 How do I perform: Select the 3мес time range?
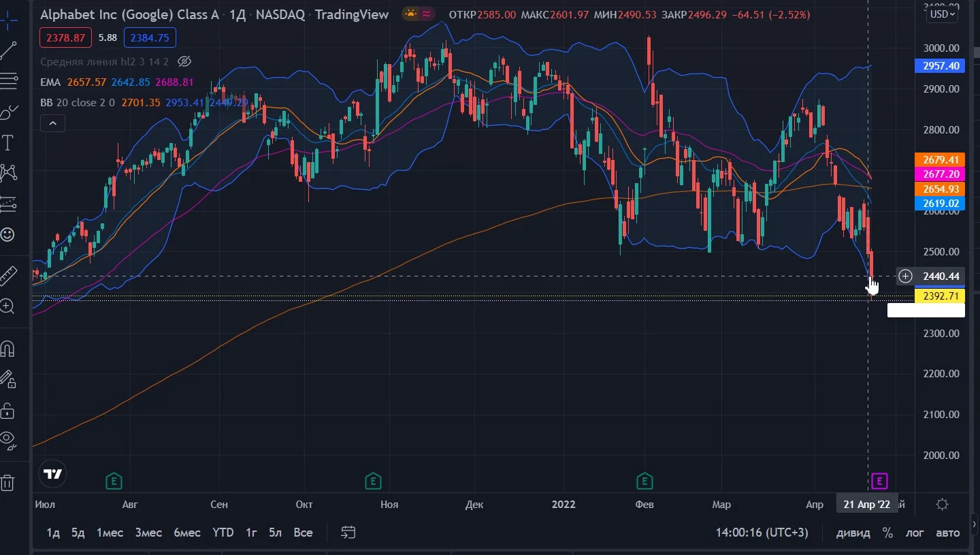[148, 533]
